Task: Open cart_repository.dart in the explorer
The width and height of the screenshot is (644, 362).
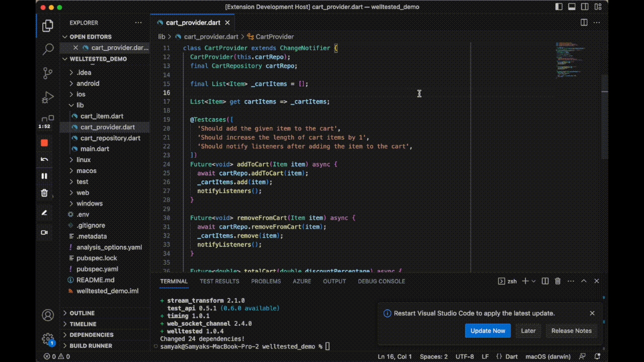Action: 110,138
